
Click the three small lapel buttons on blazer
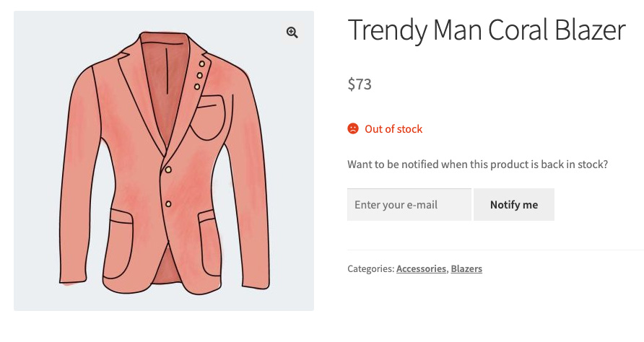point(200,75)
